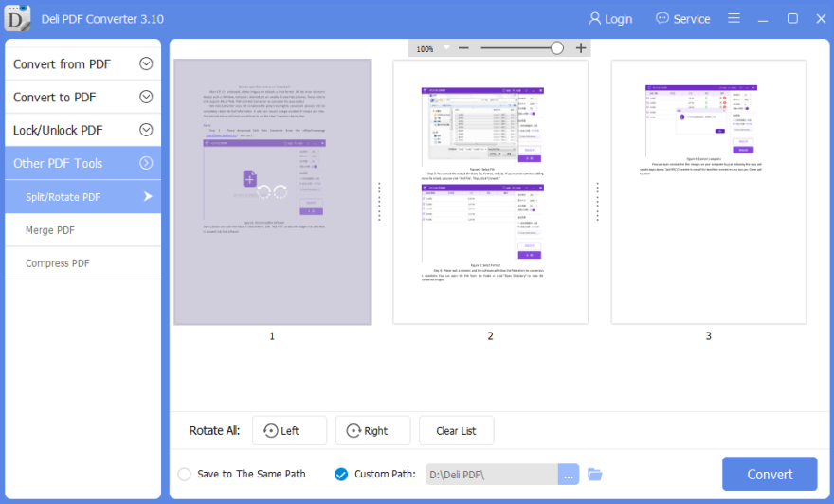The height and width of the screenshot is (504, 834).
Task: Open the output folder icon
Action: coord(594,475)
